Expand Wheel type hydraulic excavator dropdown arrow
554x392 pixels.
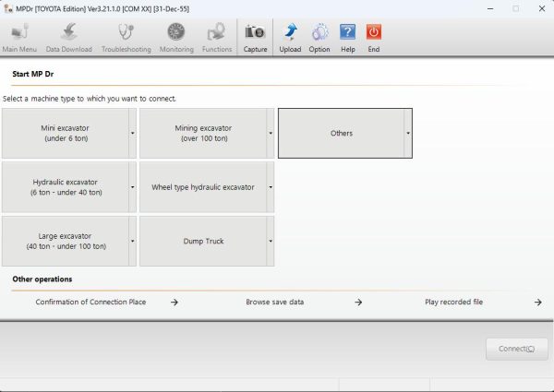click(271, 187)
